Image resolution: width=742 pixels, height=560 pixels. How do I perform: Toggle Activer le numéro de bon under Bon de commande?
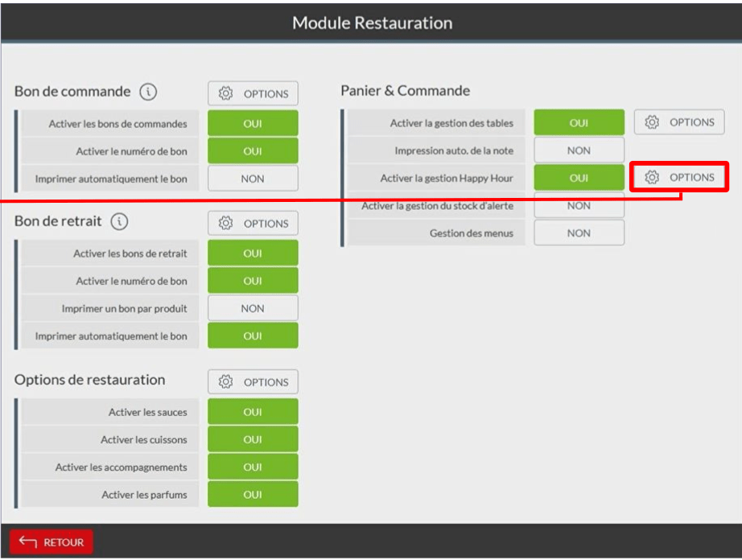pos(253,151)
